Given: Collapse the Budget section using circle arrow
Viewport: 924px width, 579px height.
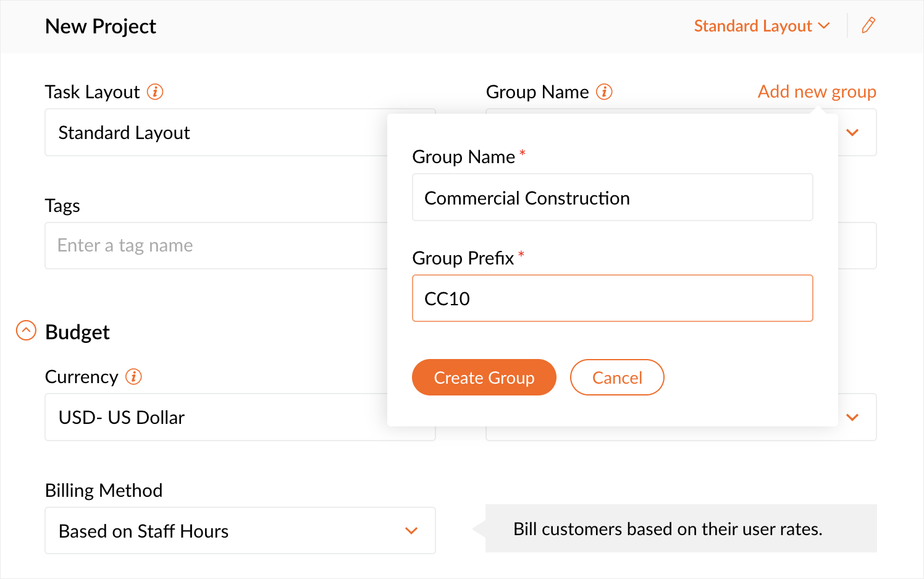Looking at the screenshot, I should (26, 331).
